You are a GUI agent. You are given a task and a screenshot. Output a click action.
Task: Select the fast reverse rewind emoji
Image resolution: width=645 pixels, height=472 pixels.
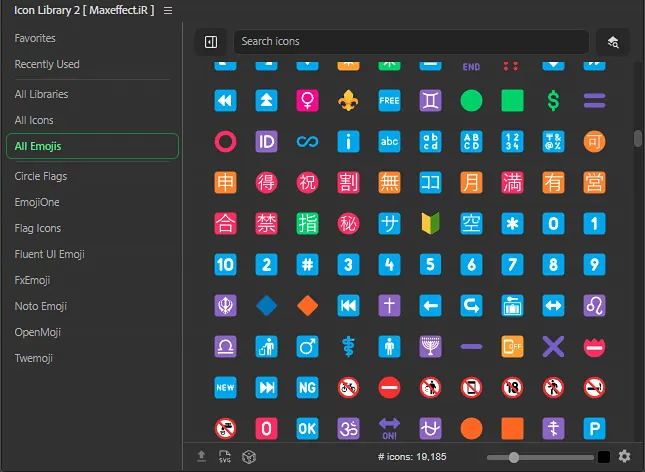tap(225, 100)
